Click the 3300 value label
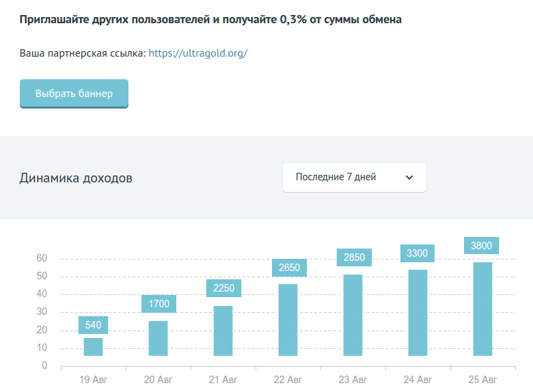Screen dimensions: 533x392 tap(418, 253)
